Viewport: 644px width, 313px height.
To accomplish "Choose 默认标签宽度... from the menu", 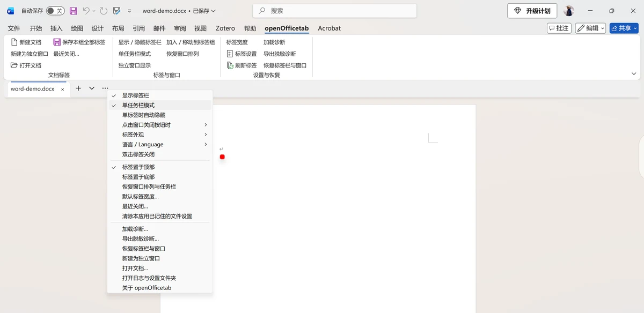I will [x=160, y=197].
